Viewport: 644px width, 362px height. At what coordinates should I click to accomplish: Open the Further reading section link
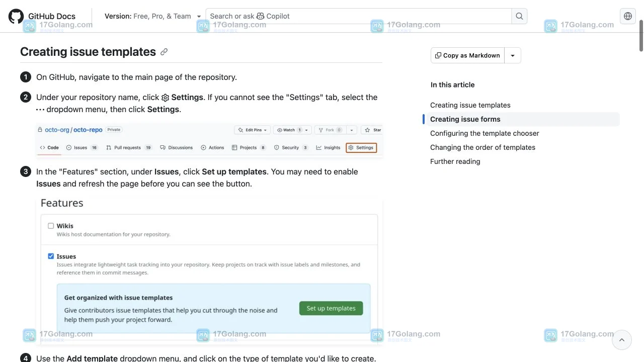(x=455, y=161)
